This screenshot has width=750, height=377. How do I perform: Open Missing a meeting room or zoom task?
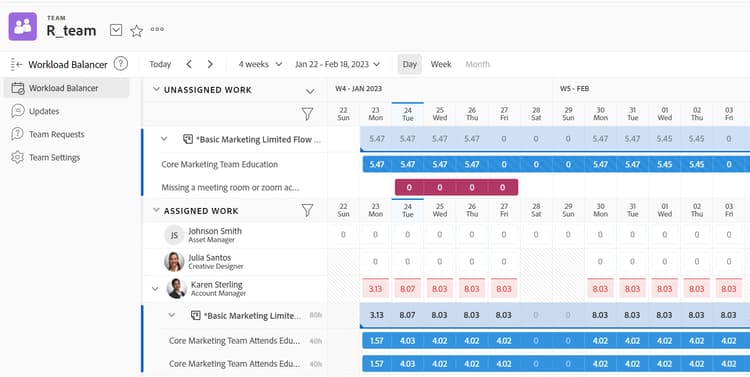(231, 188)
